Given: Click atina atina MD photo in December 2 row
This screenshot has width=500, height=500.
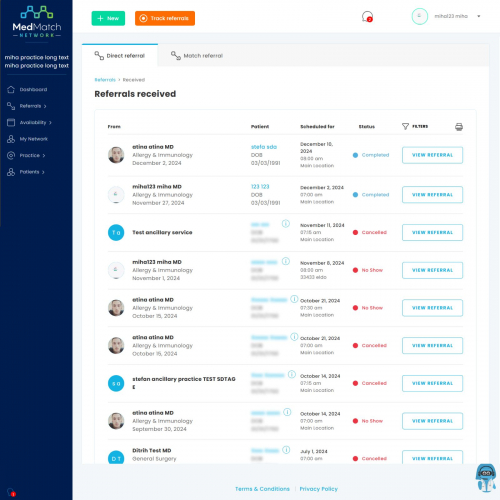Looking at the screenshot, I should pos(116,155).
